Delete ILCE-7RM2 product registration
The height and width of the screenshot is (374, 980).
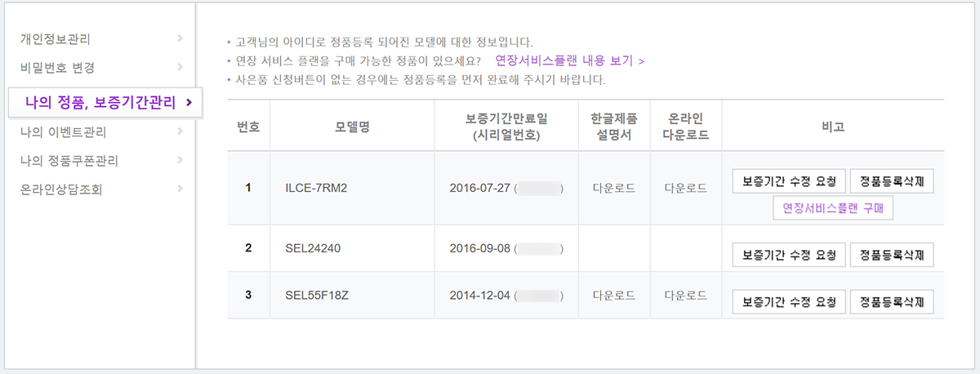(x=891, y=181)
